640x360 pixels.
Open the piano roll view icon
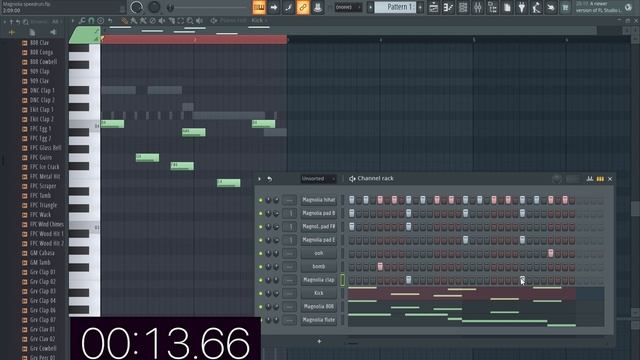coord(448,7)
